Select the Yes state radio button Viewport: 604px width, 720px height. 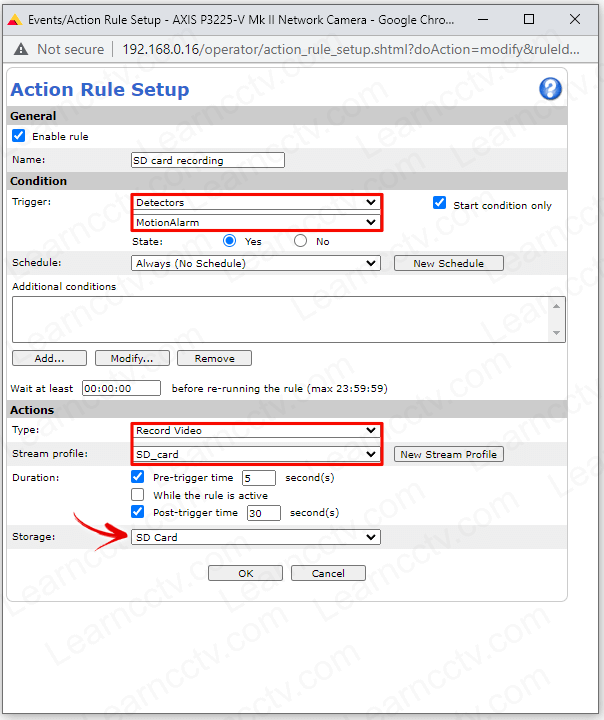pyautogui.click(x=230, y=241)
